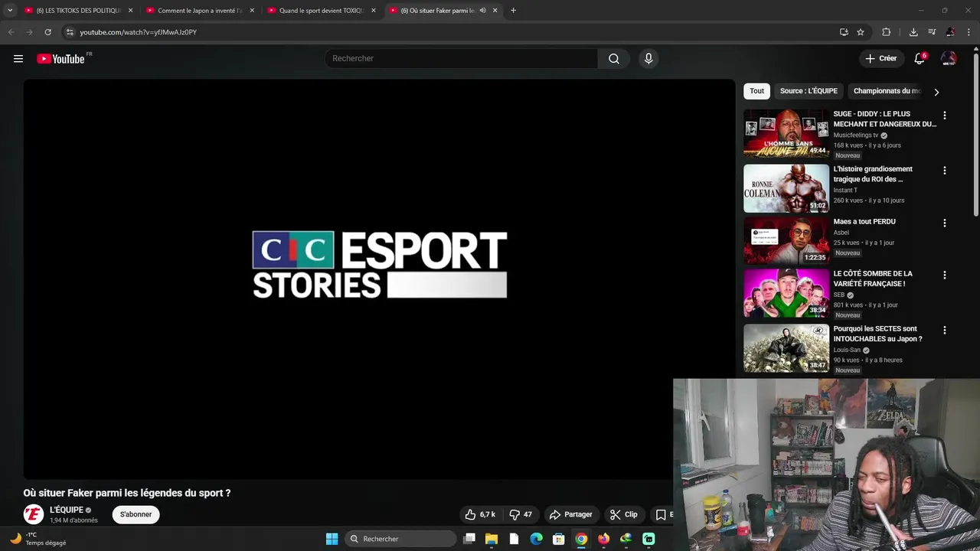Like the video (6,7 k)
This screenshot has width=980, height=551.
click(x=480, y=514)
